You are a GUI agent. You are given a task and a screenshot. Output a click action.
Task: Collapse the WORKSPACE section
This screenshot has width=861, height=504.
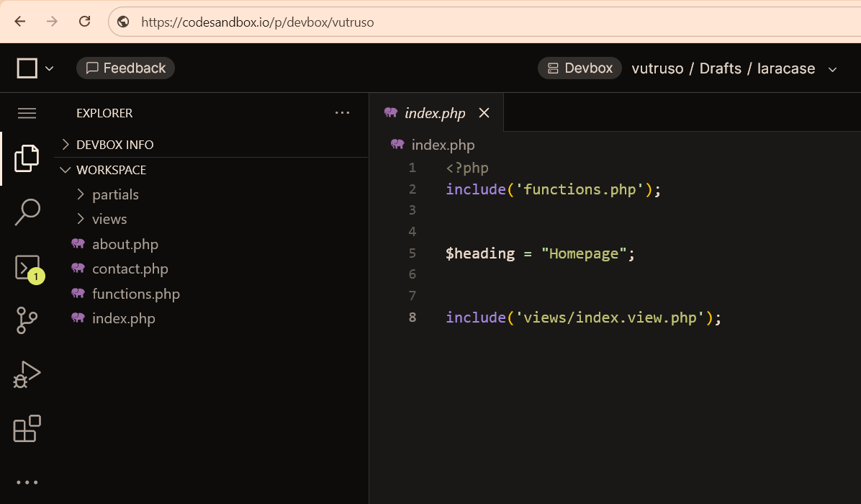111,170
